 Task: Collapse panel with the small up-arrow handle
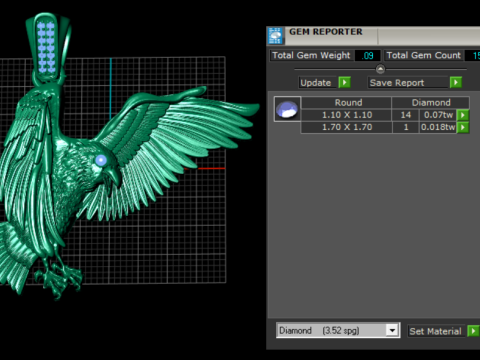tap(380, 69)
